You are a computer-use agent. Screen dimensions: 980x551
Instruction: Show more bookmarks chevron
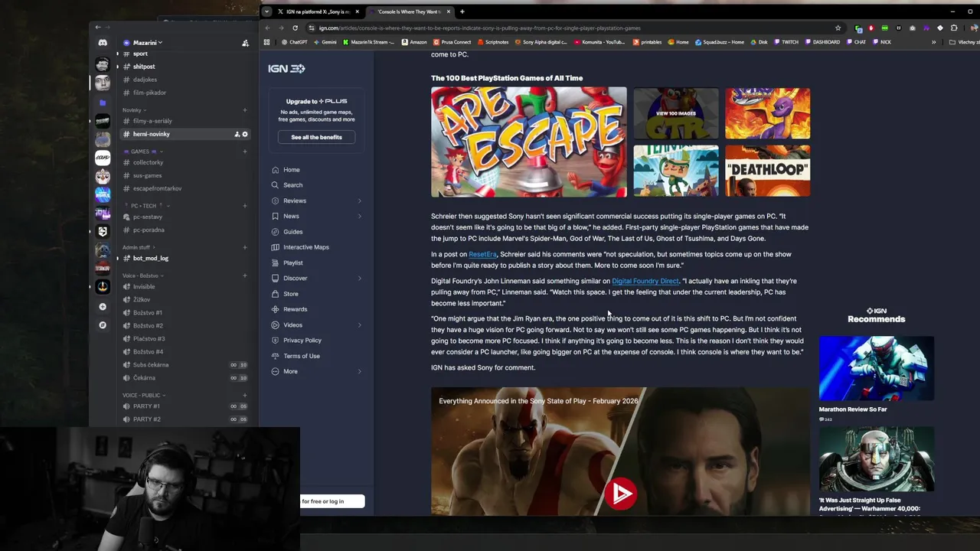[933, 42]
